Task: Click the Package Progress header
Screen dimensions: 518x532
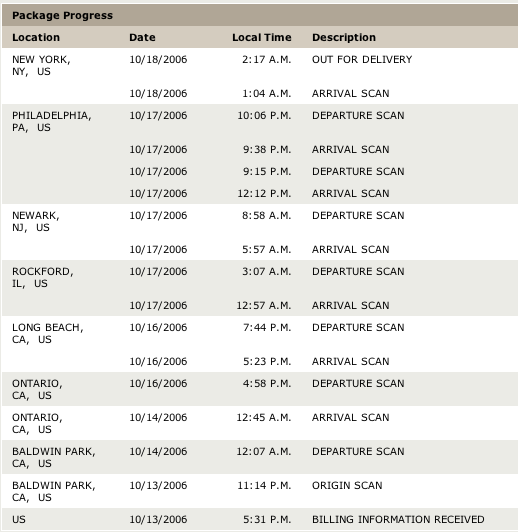Action: tap(62, 16)
